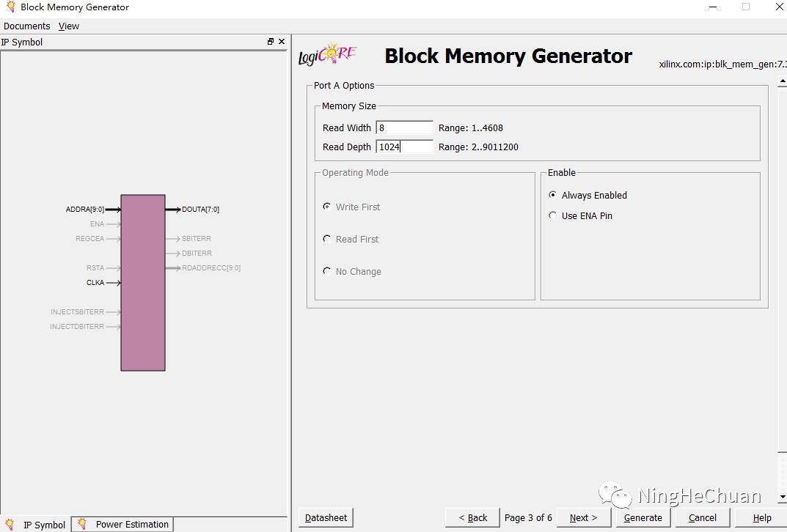This screenshot has height=532, width=787.
Task: Select the Write First operating mode
Action: (x=327, y=207)
